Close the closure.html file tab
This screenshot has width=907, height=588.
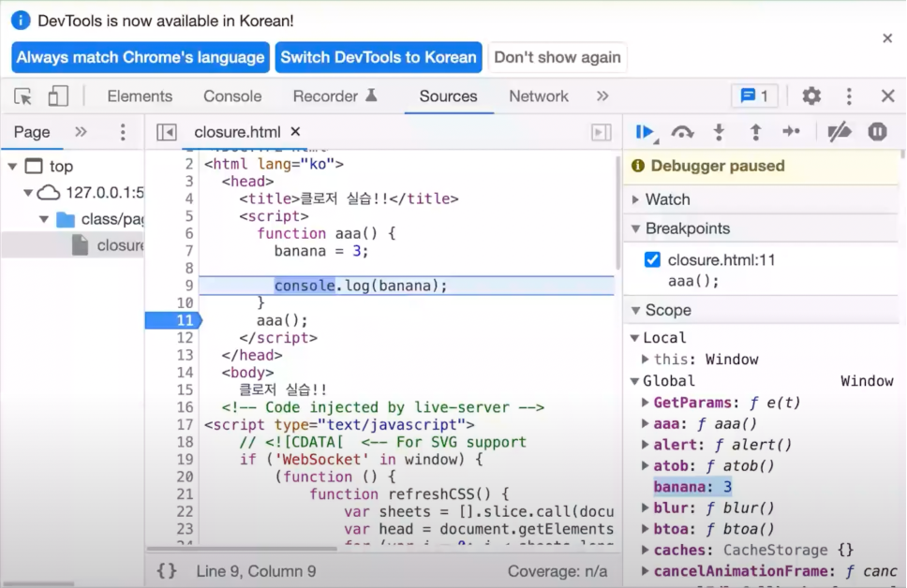pyautogui.click(x=295, y=132)
